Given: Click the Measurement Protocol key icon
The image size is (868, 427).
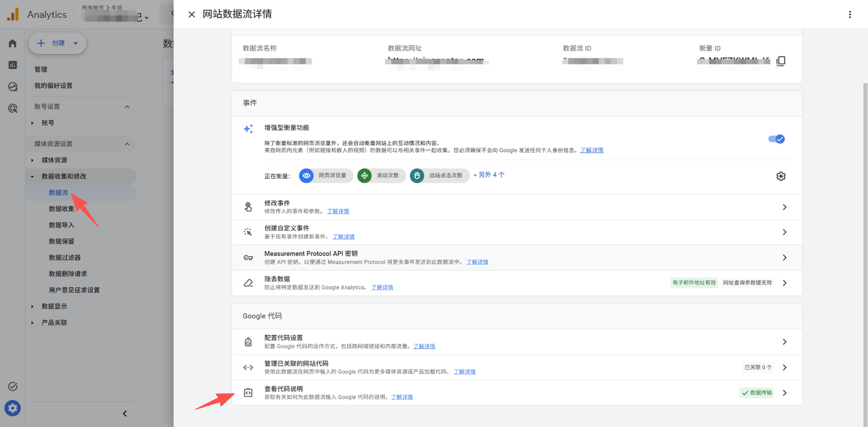Looking at the screenshot, I should (x=248, y=257).
